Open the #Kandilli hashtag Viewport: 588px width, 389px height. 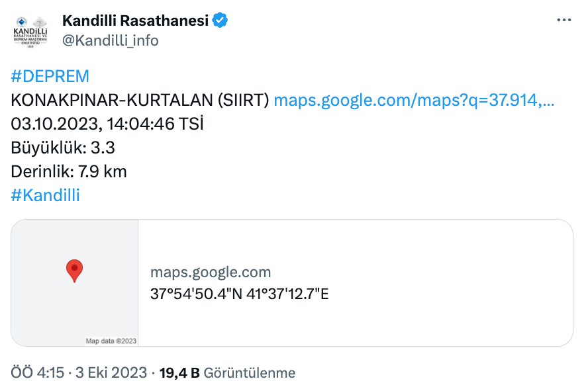click(44, 195)
